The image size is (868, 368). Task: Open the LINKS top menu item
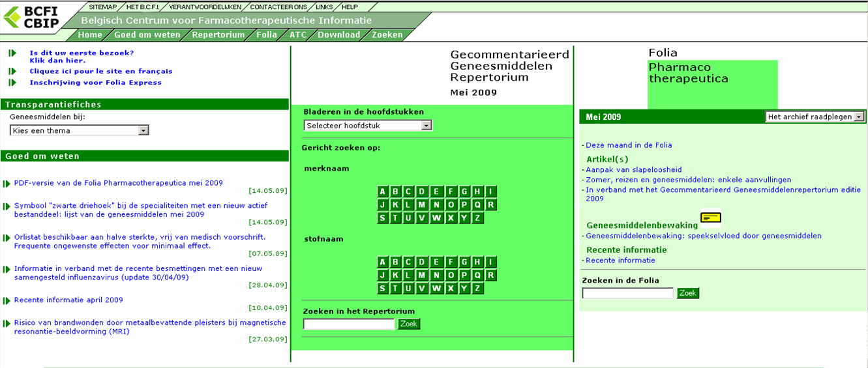point(325,7)
